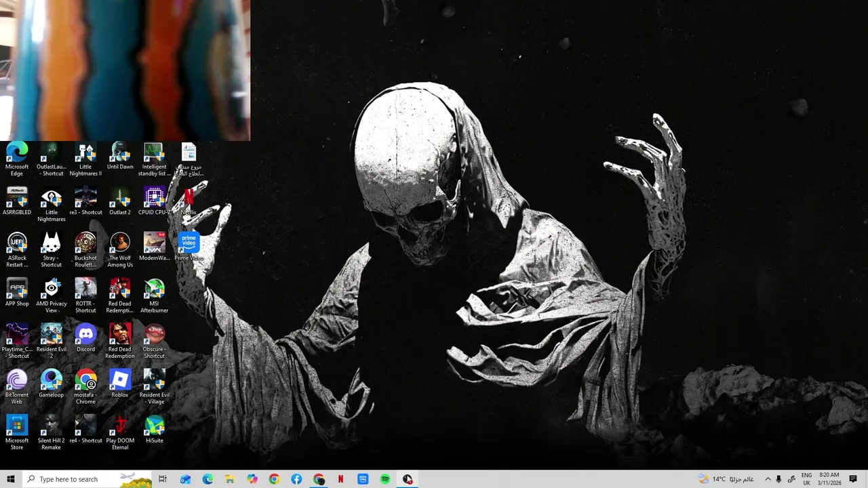
Task: Select the MSI Afterburner desktop icon
Action: coord(155,296)
